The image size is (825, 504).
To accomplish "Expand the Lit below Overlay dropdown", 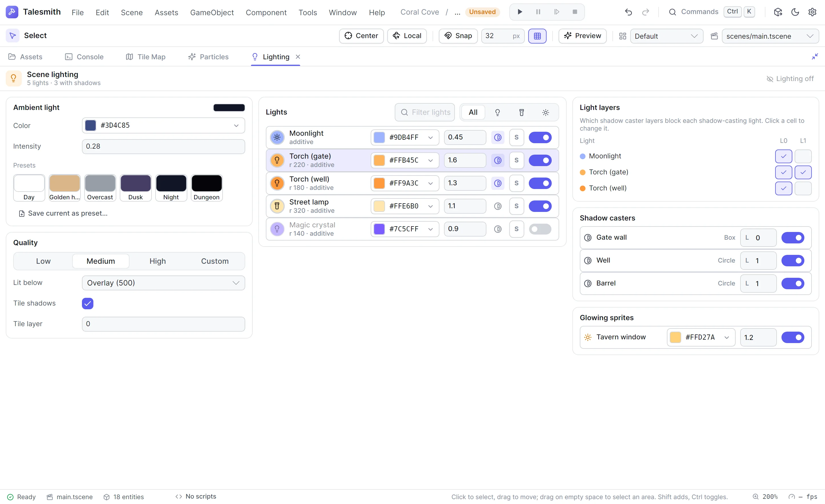I will [x=163, y=283].
